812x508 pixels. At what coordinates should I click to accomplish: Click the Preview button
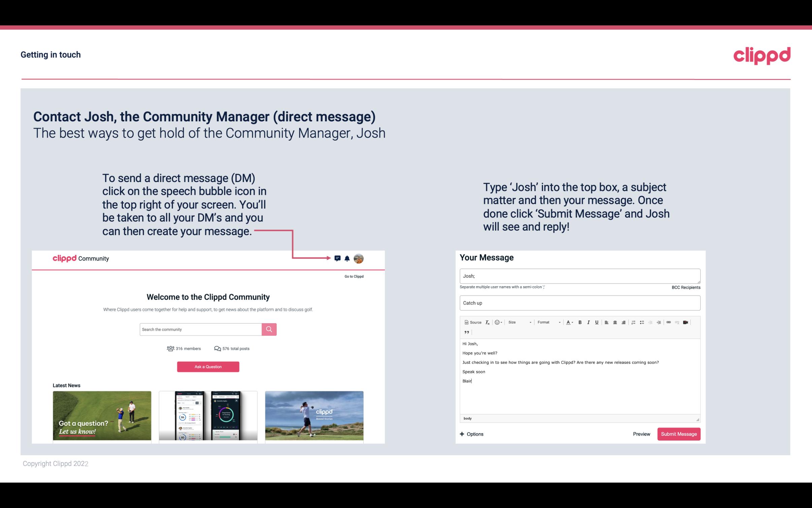[641, 434]
